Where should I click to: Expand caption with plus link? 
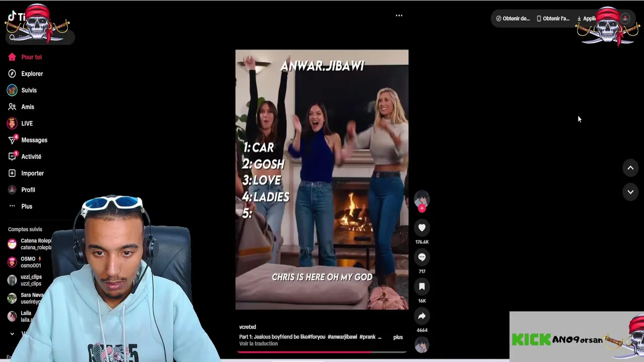398,337
